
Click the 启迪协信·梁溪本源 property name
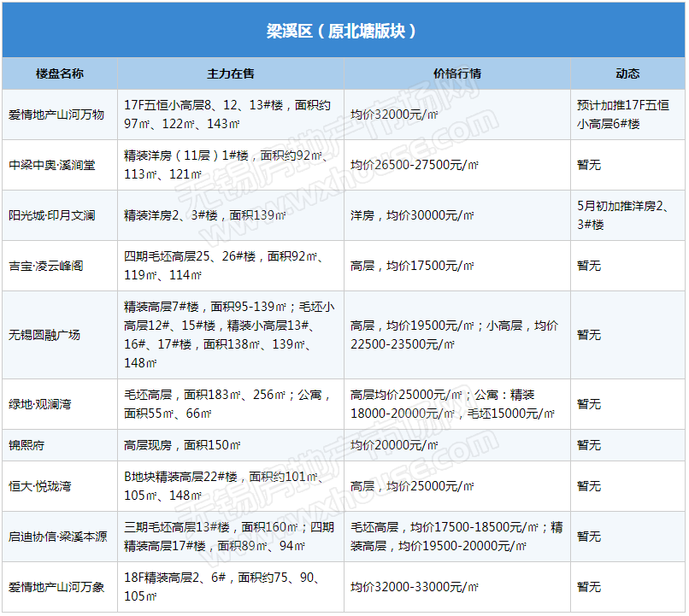tap(58, 537)
